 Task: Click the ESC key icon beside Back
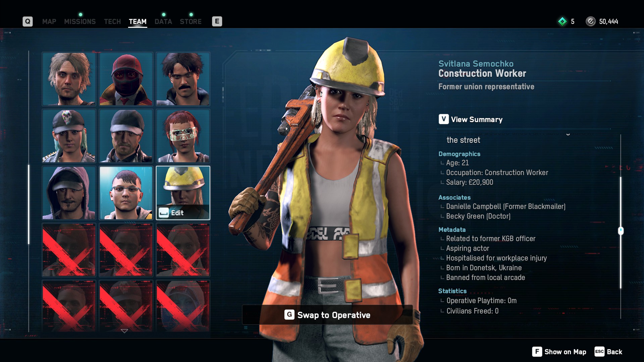point(599,352)
